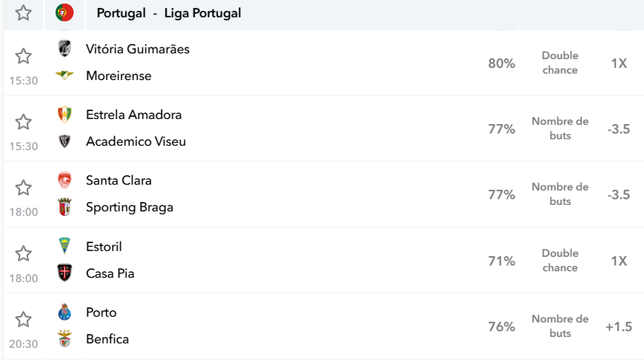This screenshot has height=360, width=644.
Task: Click the Portugal flag icon
Action: [x=64, y=13]
